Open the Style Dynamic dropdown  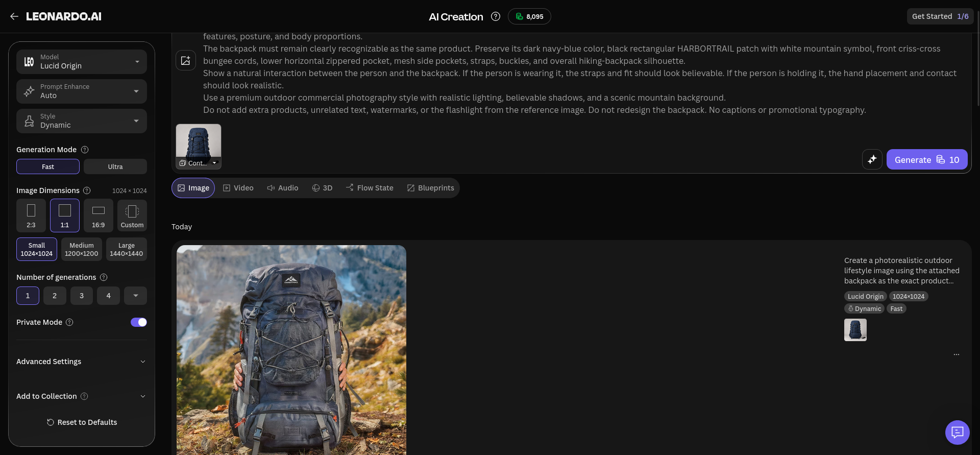(82, 121)
